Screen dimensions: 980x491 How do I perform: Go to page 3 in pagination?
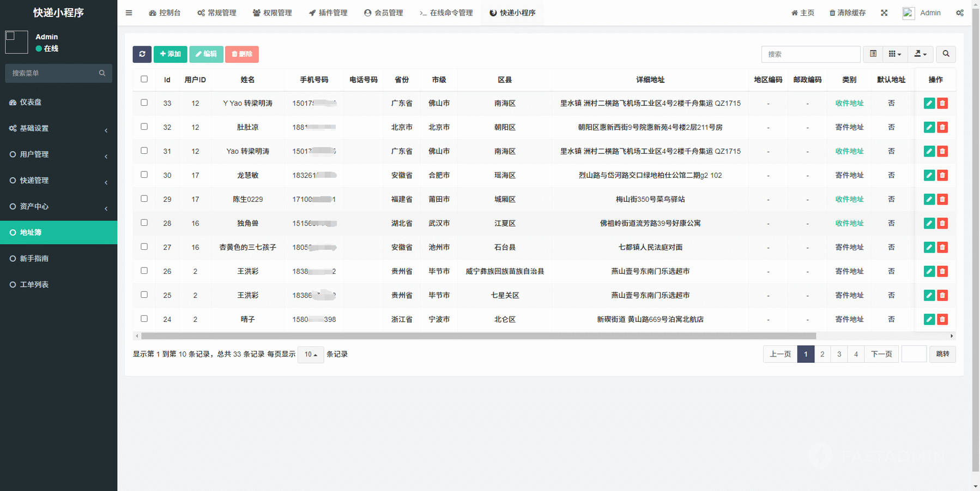point(839,354)
